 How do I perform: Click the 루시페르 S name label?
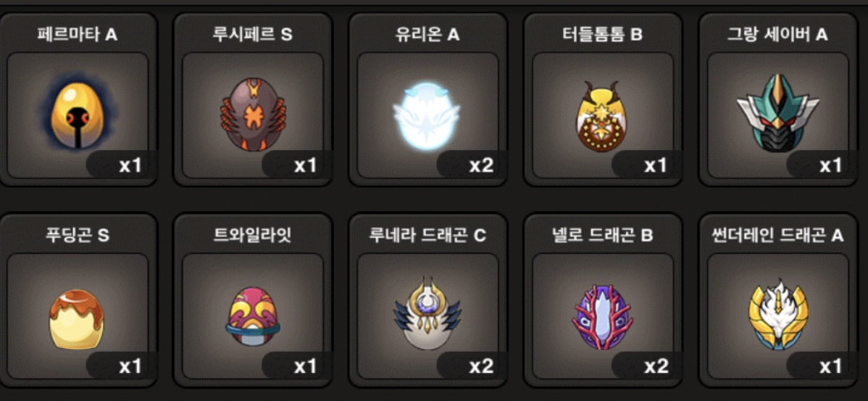(252, 35)
